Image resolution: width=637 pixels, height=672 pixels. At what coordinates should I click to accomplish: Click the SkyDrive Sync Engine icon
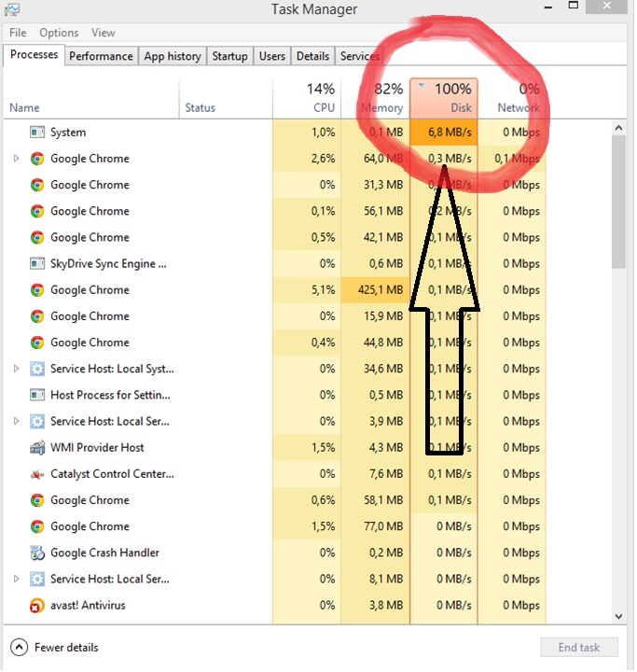coord(37,263)
